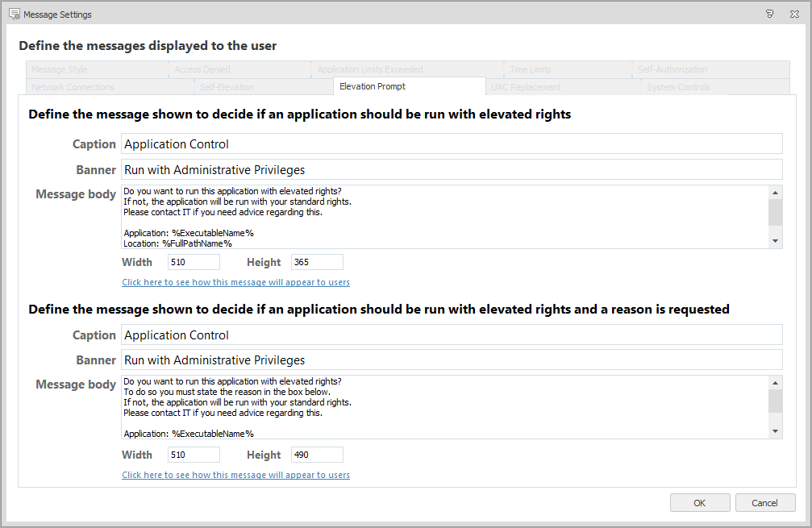The height and width of the screenshot is (528, 812).
Task: Click the Message Settings window icon
Action: (x=13, y=14)
